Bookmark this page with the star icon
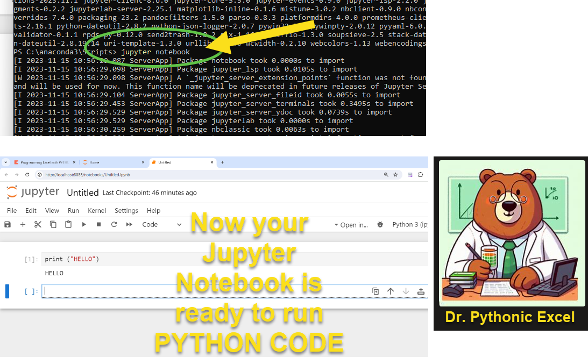 [395, 175]
